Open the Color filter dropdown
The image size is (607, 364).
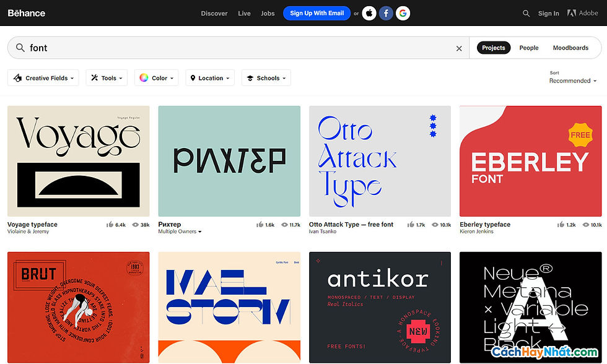pos(156,78)
